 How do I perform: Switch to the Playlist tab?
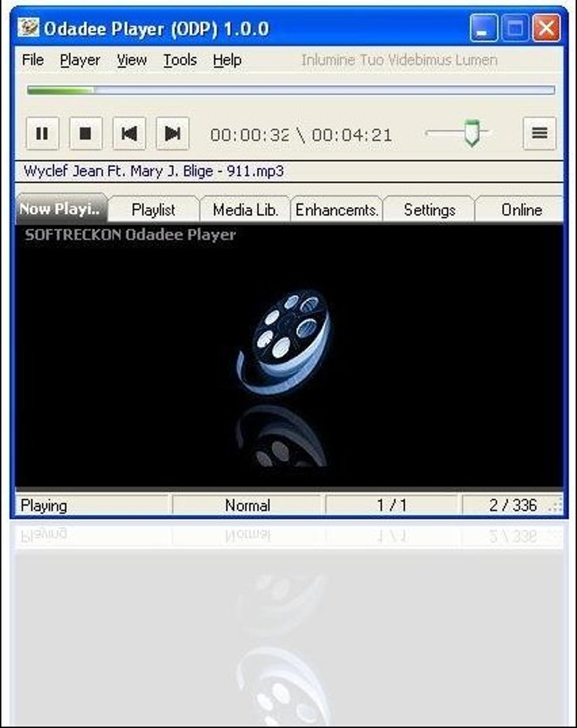153,209
